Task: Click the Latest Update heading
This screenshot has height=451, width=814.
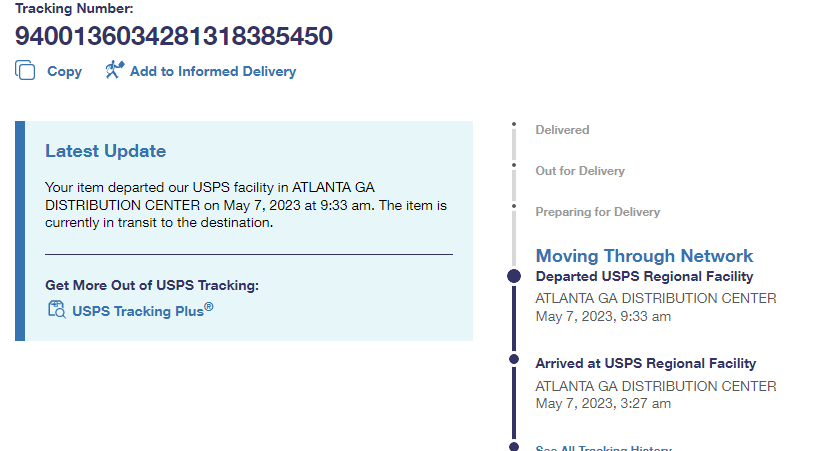Action: point(105,151)
